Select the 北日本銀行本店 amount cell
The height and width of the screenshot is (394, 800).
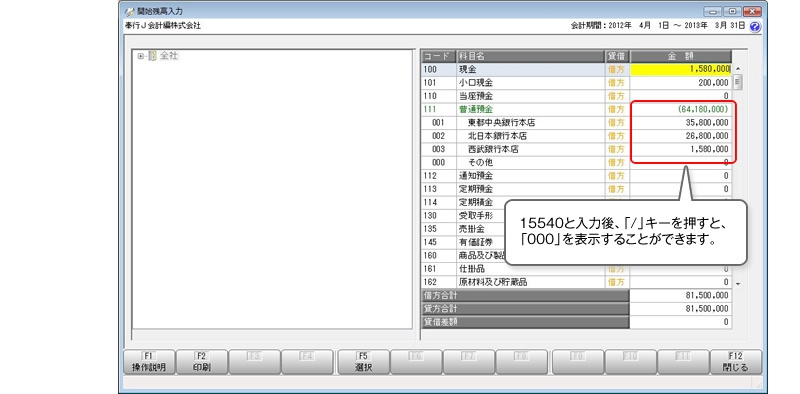(x=681, y=136)
